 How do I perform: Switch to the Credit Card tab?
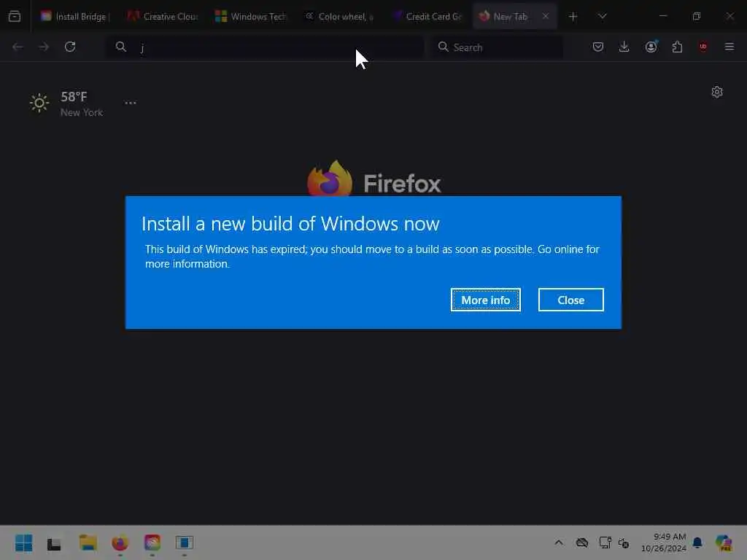click(x=427, y=17)
